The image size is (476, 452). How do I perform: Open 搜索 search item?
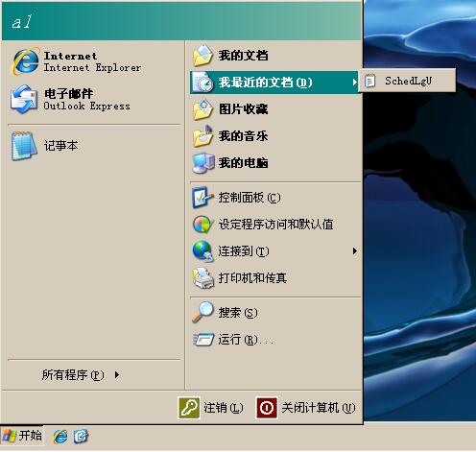(275, 313)
